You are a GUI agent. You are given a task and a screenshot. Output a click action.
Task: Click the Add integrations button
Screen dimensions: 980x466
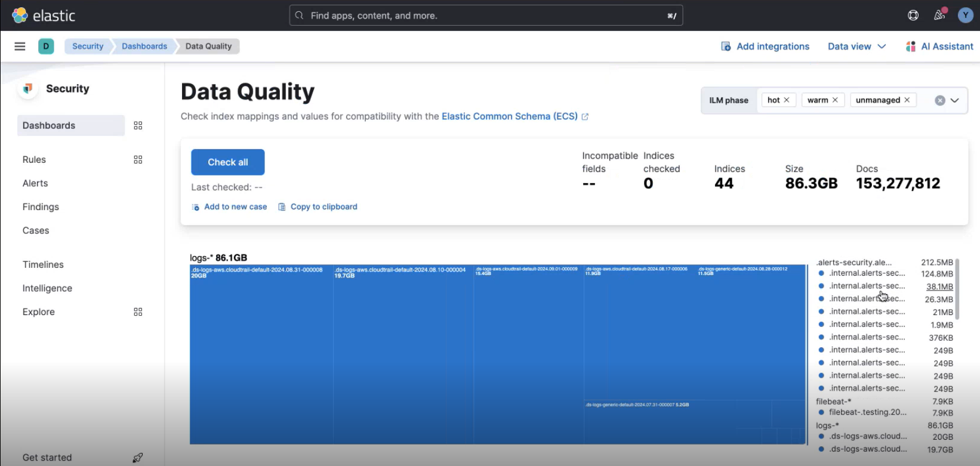(x=765, y=46)
